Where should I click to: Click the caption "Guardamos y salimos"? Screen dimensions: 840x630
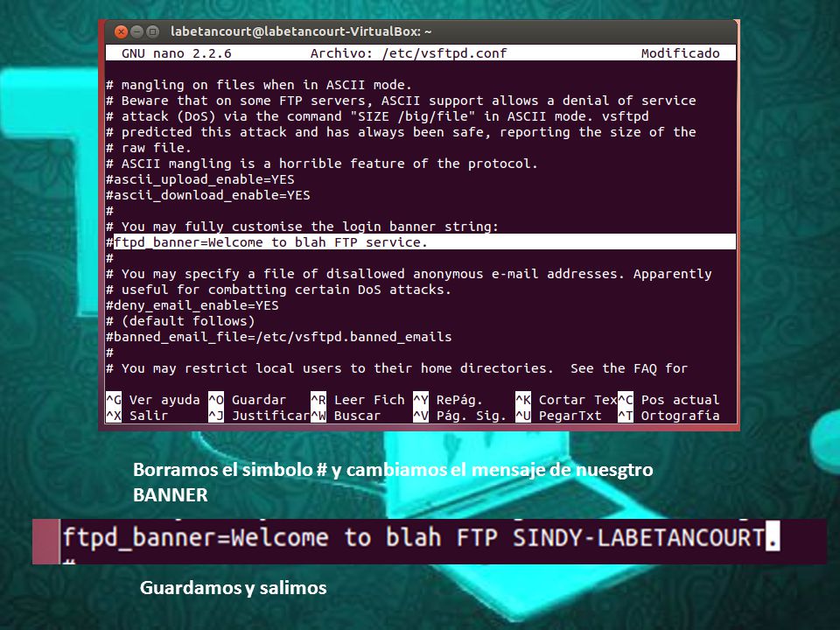[x=233, y=588]
